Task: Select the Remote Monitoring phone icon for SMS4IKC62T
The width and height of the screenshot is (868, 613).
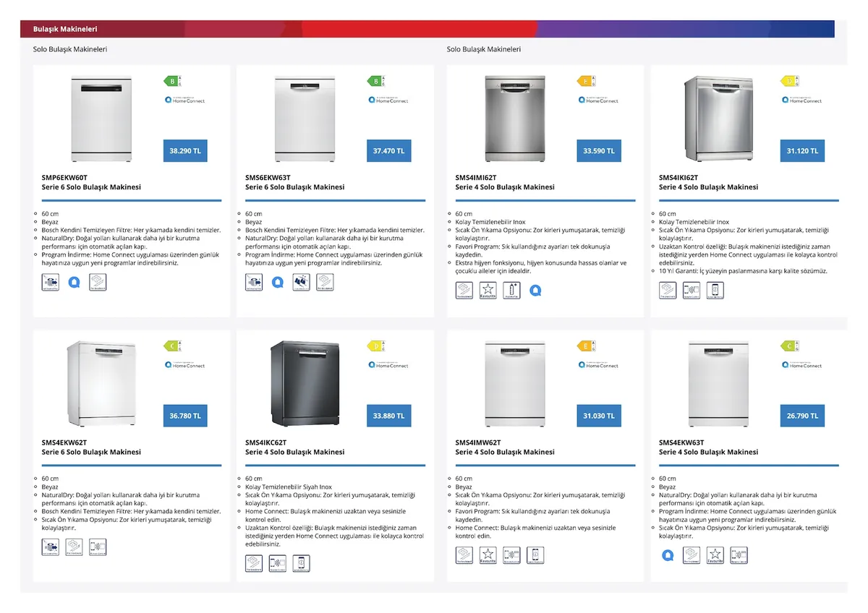Action: point(300,562)
